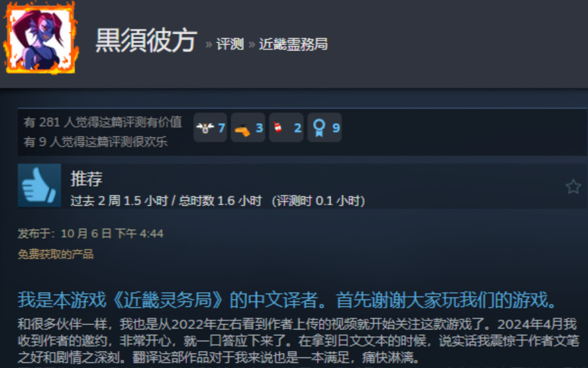
Task: Click the review body paragraph text
Action: (x=298, y=340)
